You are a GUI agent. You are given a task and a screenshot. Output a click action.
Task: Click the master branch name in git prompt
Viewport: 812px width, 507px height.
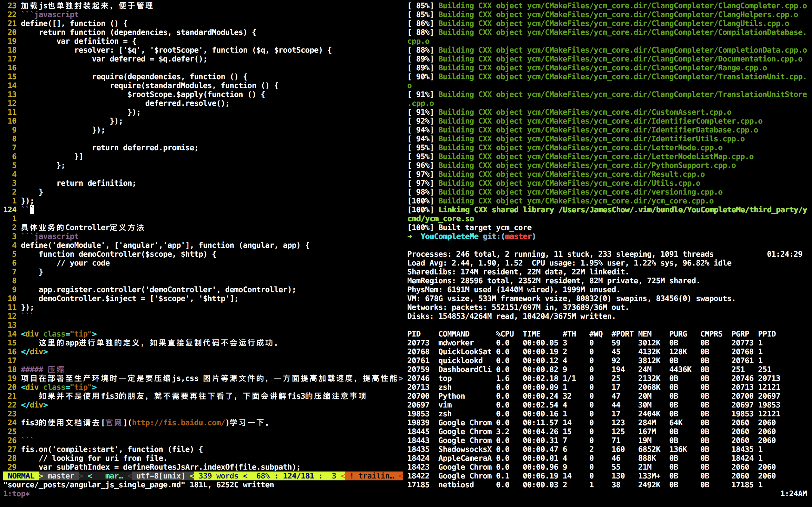click(518, 236)
